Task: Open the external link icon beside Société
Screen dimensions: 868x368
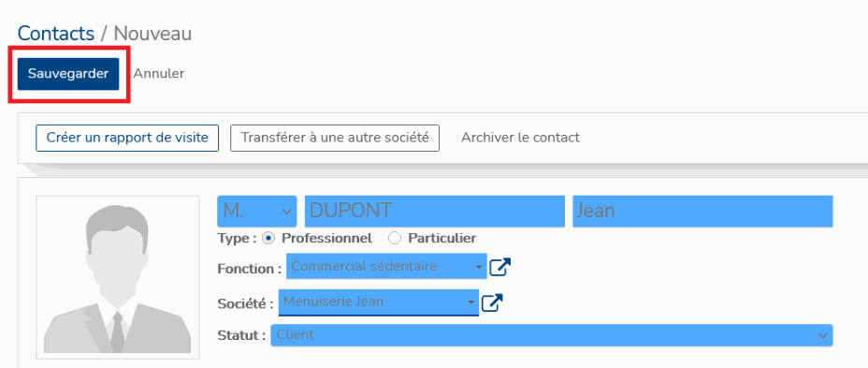Action: coord(492,302)
